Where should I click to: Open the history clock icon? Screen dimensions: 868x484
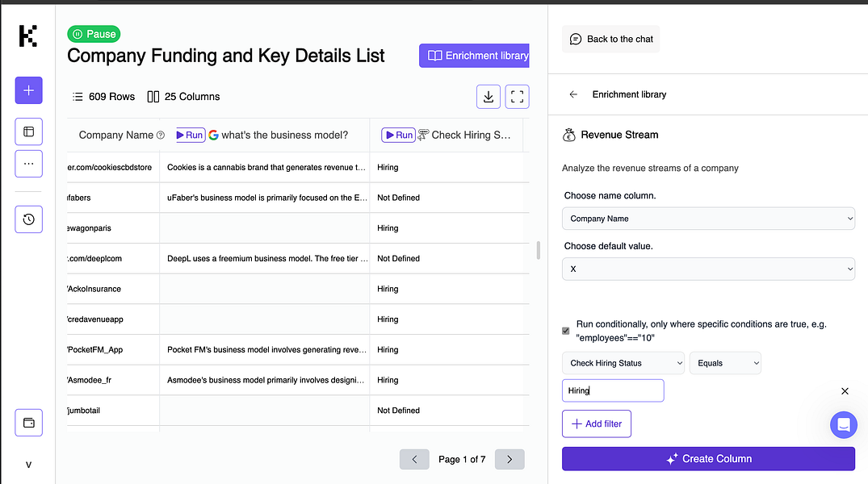(x=28, y=219)
